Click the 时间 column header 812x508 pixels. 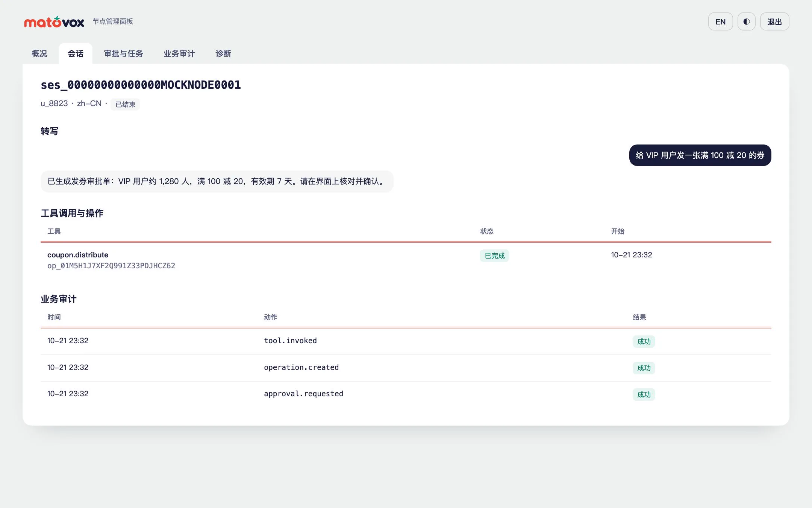pos(54,317)
